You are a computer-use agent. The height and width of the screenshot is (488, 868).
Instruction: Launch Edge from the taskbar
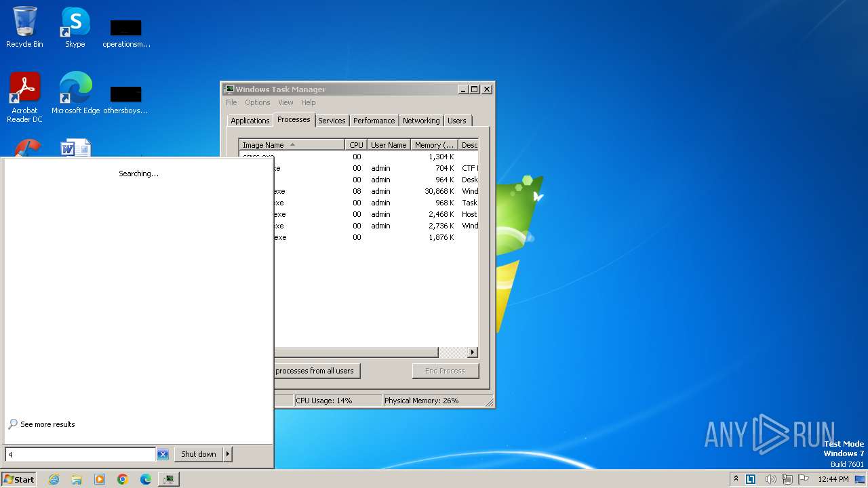(146, 479)
